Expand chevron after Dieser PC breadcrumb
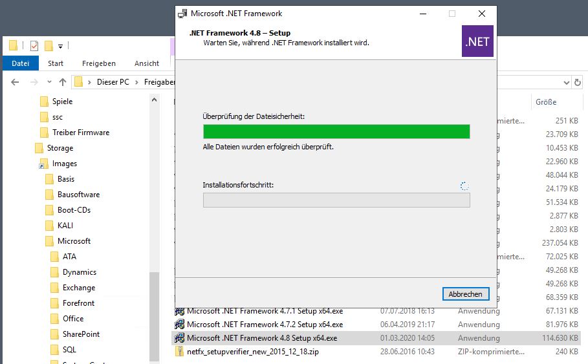 [137, 82]
